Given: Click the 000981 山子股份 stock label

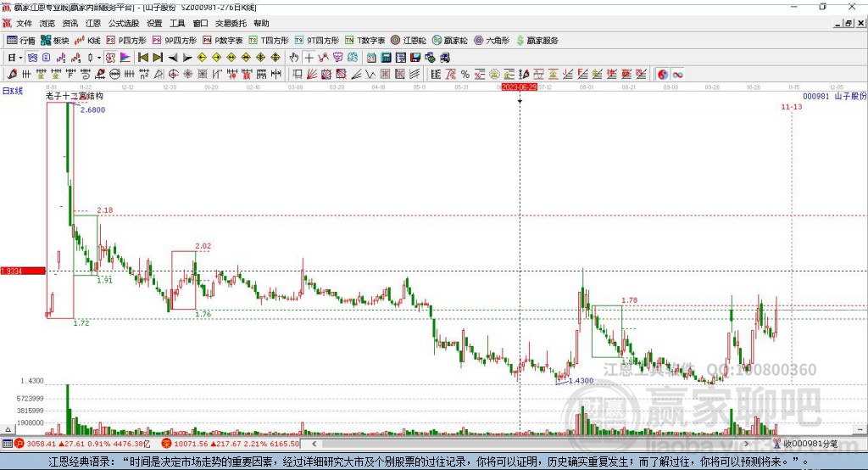Looking at the screenshot, I should (x=834, y=96).
